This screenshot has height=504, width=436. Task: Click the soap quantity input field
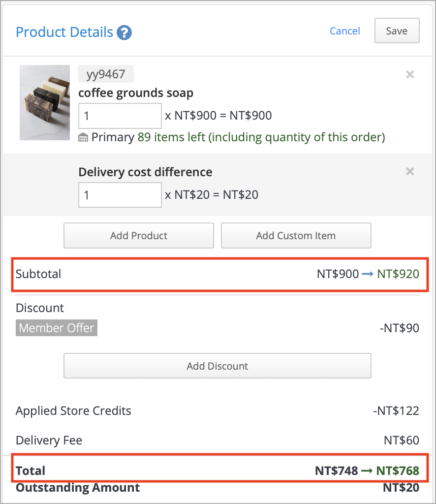tap(120, 116)
